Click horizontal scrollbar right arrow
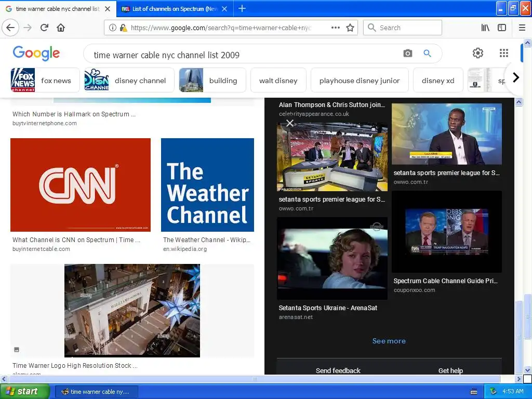Image resolution: width=532 pixels, height=399 pixels. (519, 379)
